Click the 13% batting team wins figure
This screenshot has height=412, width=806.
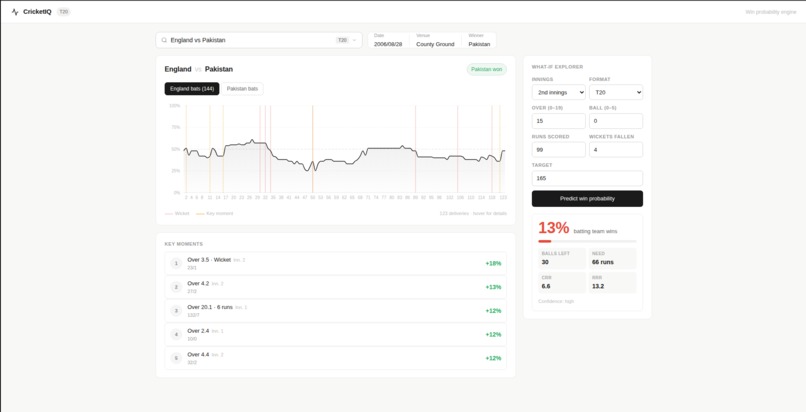click(554, 228)
